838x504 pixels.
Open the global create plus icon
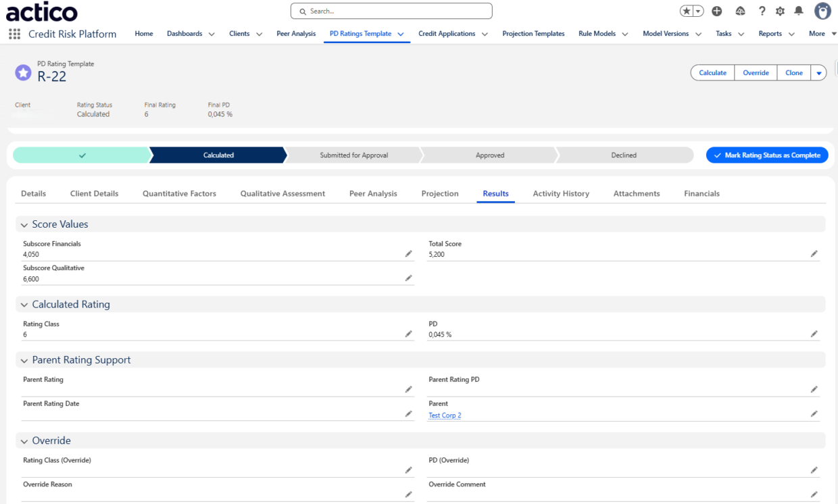[717, 11]
